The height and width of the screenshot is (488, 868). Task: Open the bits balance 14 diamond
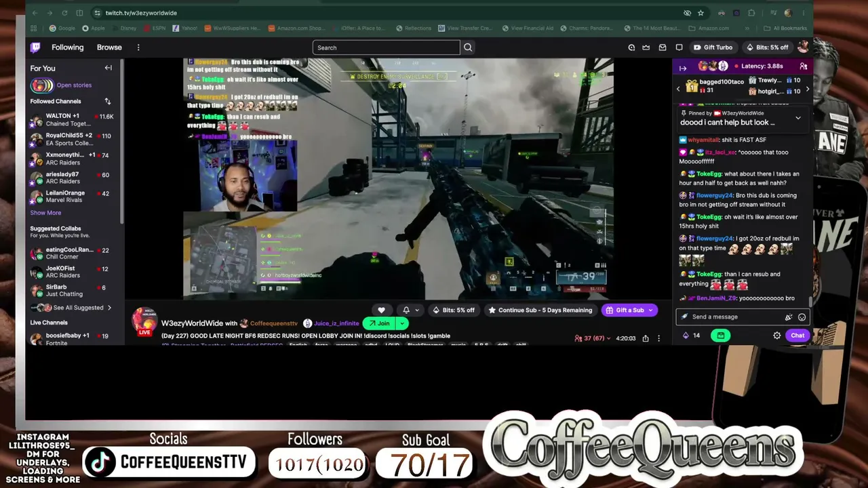(x=692, y=335)
